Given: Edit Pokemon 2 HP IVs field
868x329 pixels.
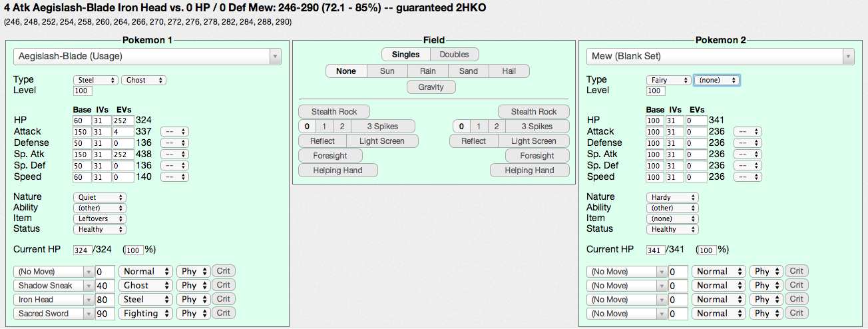Looking at the screenshot, I should pyautogui.click(x=676, y=121).
